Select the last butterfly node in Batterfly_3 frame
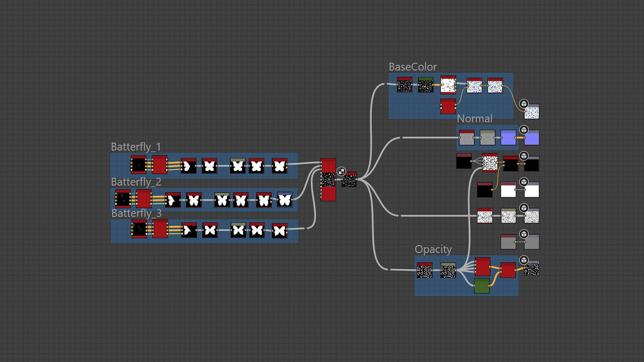The height and width of the screenshot is (362, 644). 279,230
